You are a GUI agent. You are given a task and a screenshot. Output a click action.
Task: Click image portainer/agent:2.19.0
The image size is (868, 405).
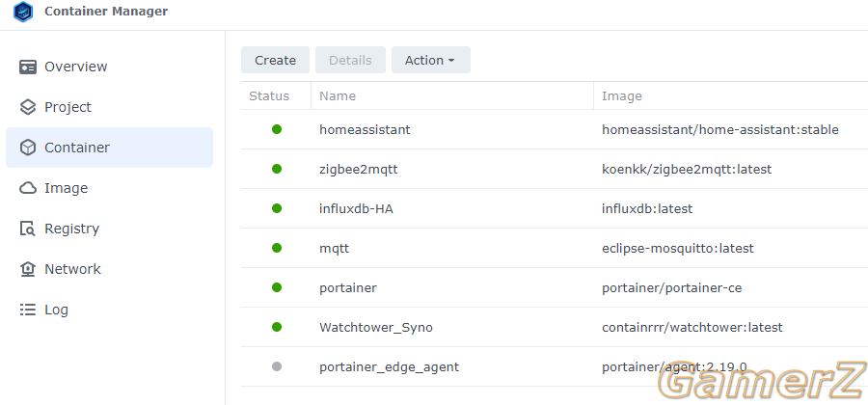[675, 366]
